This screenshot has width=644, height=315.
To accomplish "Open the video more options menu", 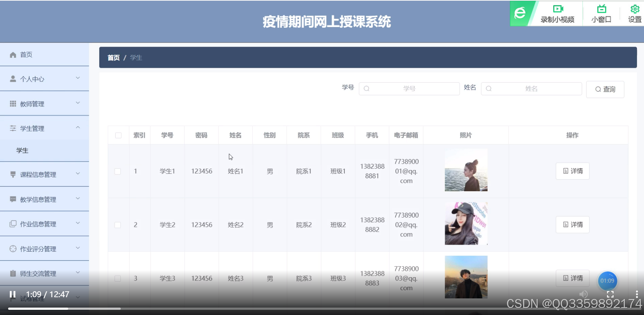I will 637,294.
